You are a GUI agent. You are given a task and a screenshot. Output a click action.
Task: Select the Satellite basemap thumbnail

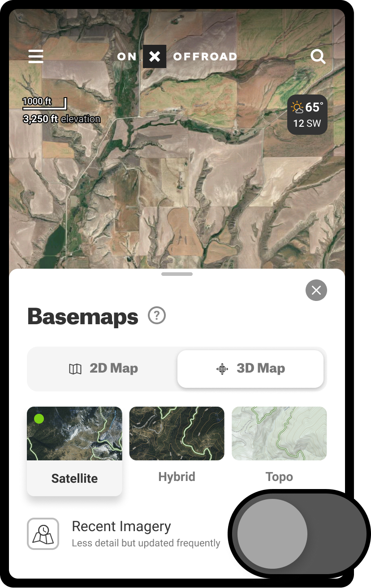pyautogui.click(x=74, y=433)
